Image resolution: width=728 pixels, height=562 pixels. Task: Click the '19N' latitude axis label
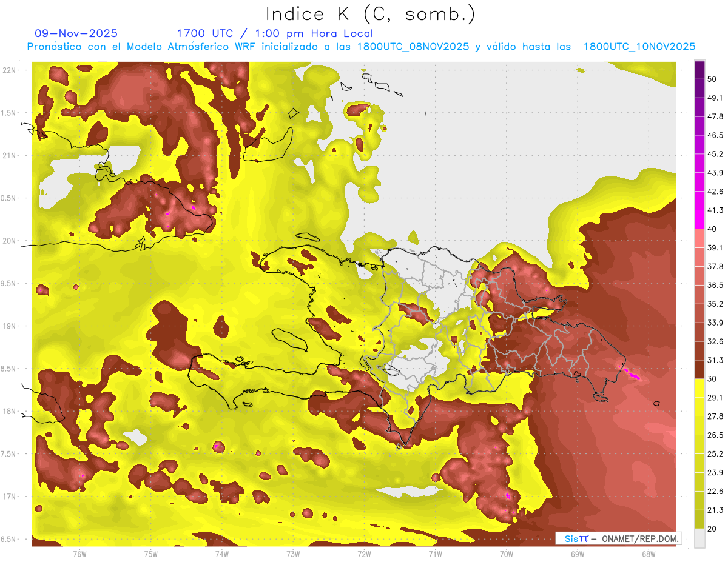click(9, 326)
